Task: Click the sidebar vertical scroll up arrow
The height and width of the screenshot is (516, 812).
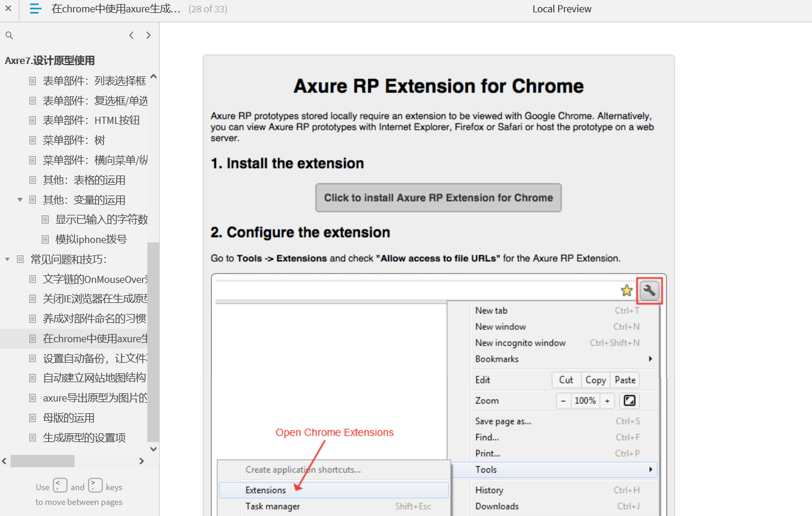Action: pos(153,76)
